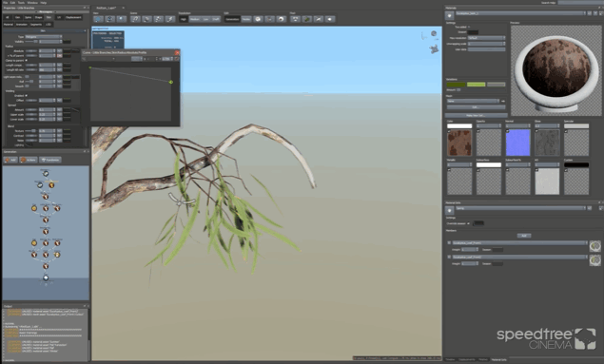Click the second icon in the View toolbar group
This screenshot has height=364, width=604.
pos(109,19)
